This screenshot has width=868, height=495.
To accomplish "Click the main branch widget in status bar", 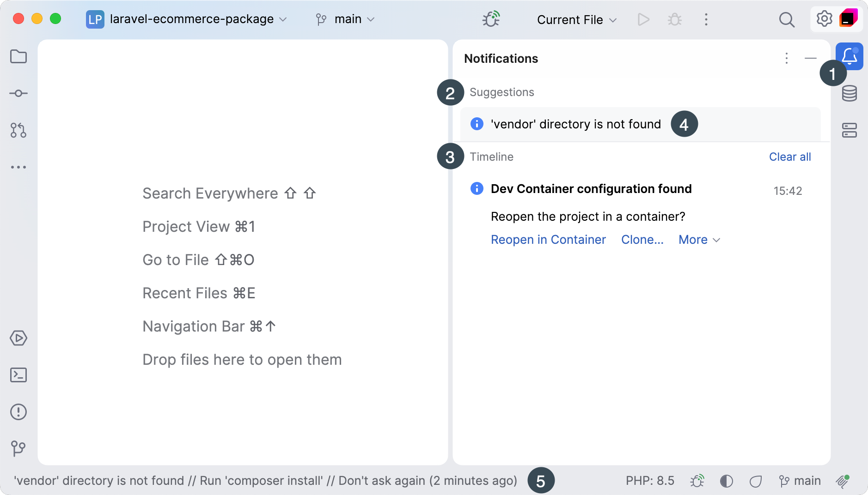I will point(800,481).
